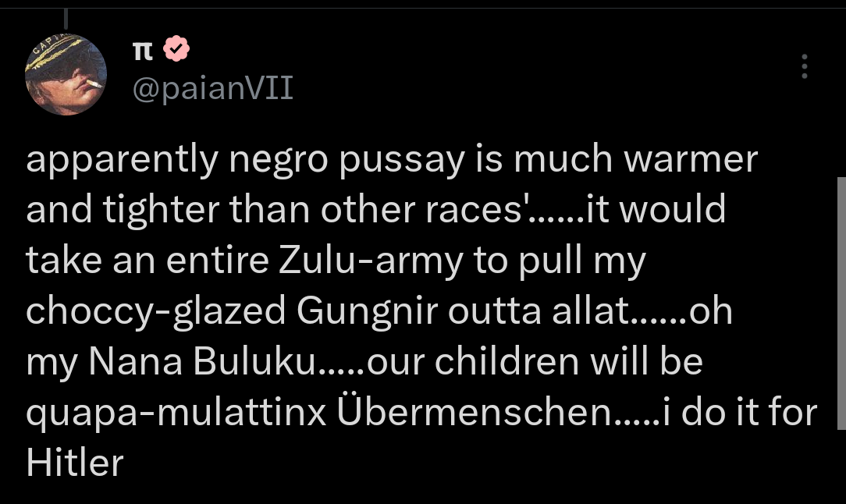
Task: Click the grey scrollbar thumb
Action: coord(841,303)
